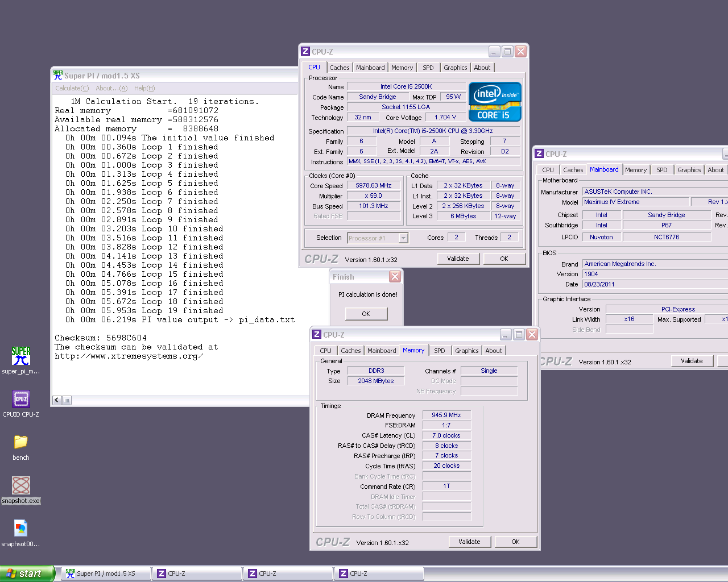728x582 pixels.
Task: Switch to Super PI taskbar button
Action: [106, 573]
